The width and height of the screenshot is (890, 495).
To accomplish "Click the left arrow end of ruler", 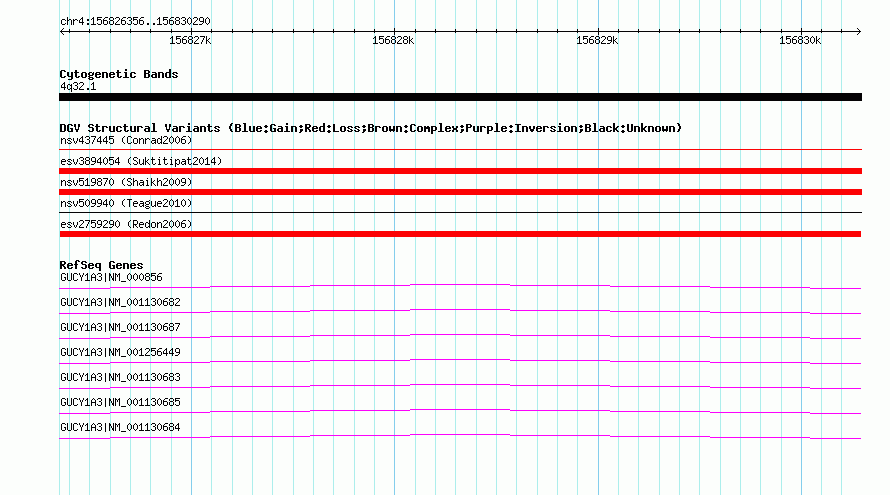I will click(x=62, y=31).
